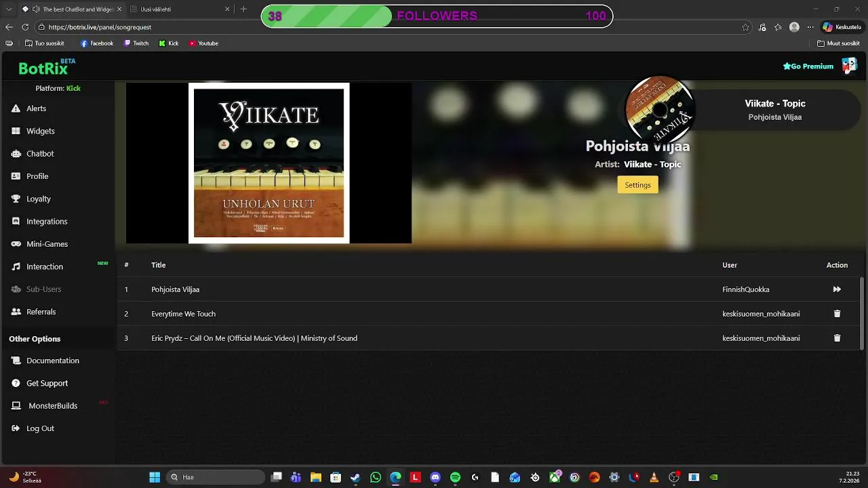Screen dimensions: 868x488
Task: Select the Everytime We Touch row title
Action: (183, 314)
